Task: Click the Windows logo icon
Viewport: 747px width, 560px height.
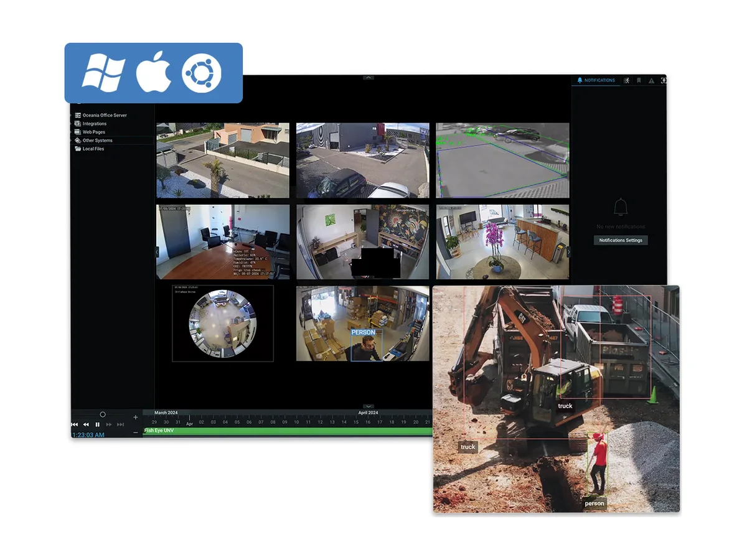Action: [104, 73]
